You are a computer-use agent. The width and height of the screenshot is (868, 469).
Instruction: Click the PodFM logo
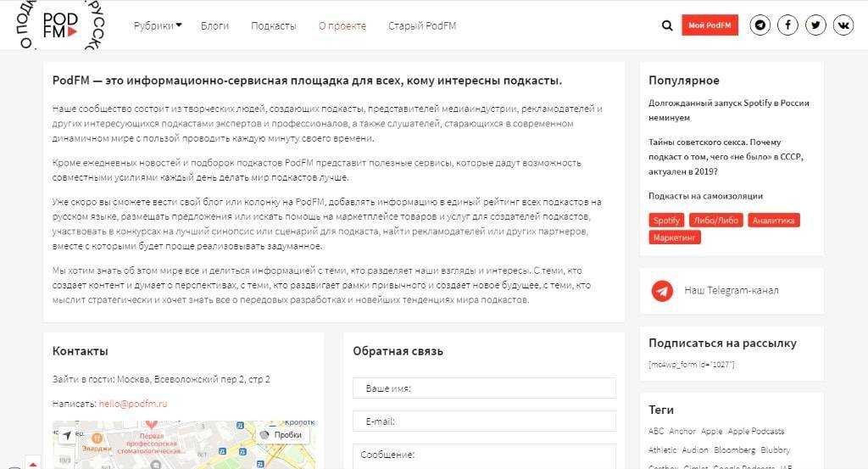59,24
